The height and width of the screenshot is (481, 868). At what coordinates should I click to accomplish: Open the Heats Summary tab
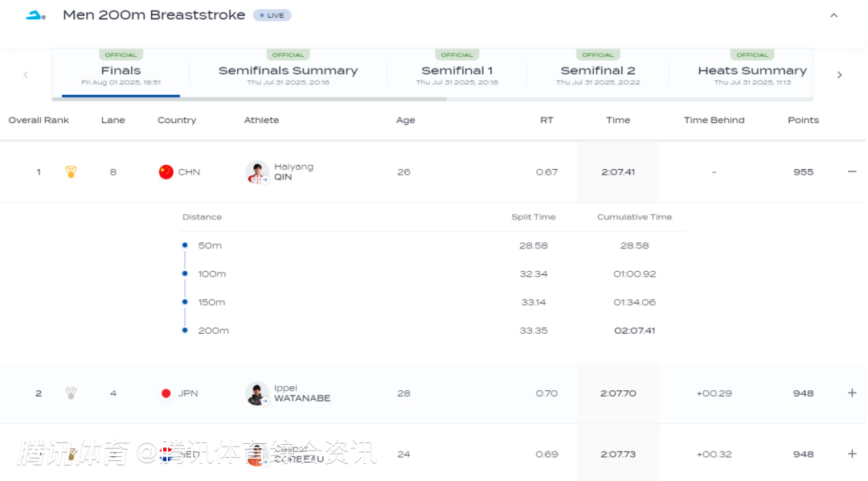tap(751, 72)
